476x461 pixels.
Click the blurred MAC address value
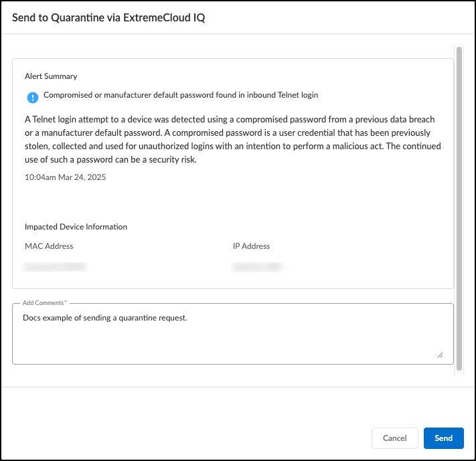(x=56, y=267)
